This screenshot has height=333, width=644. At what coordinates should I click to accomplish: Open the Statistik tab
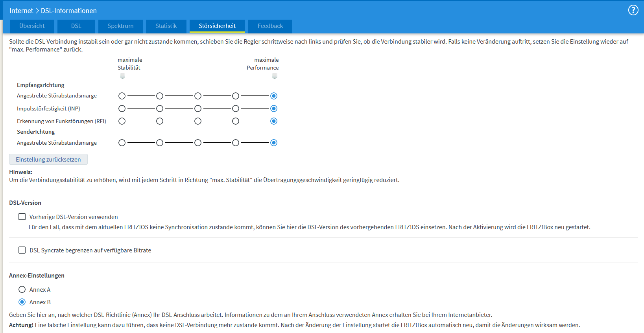pos(166,26)
